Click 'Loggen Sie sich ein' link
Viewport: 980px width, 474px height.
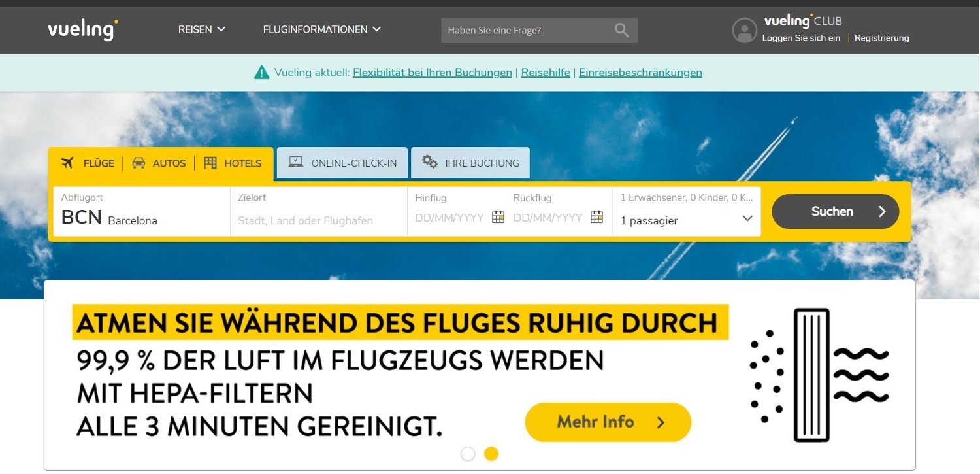point(801,38)
